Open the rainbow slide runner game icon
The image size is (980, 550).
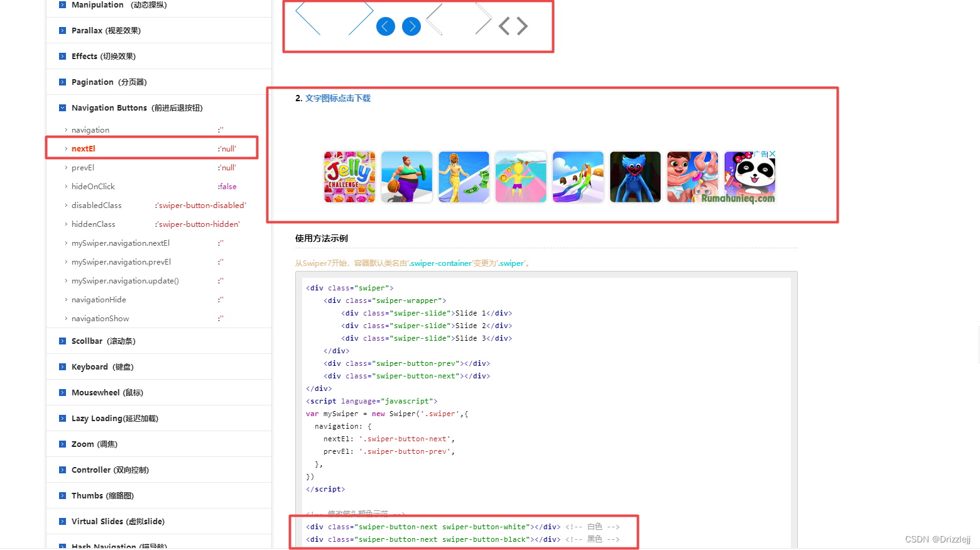(578, 177)
